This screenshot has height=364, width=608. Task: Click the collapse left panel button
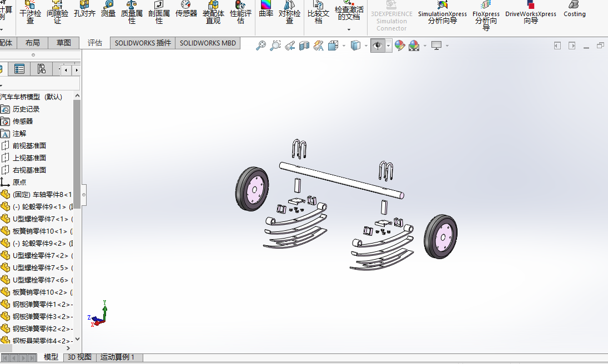(x=557, y=46)
